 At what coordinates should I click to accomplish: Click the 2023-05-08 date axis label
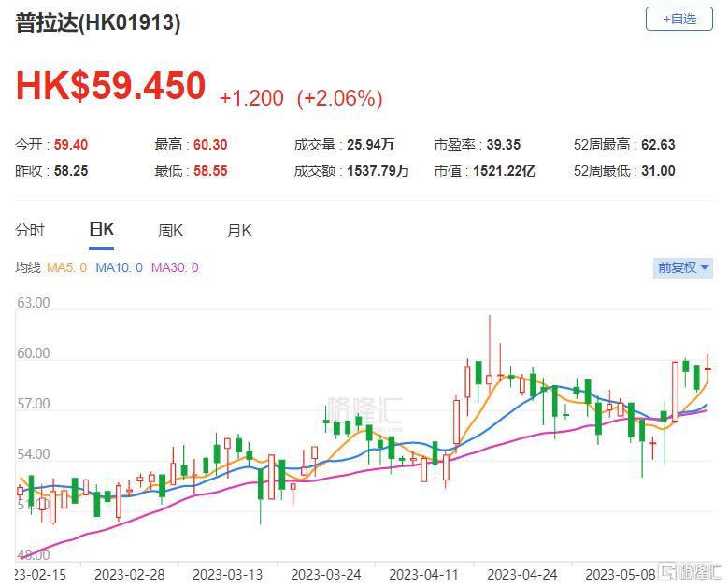tap(621, 575)
